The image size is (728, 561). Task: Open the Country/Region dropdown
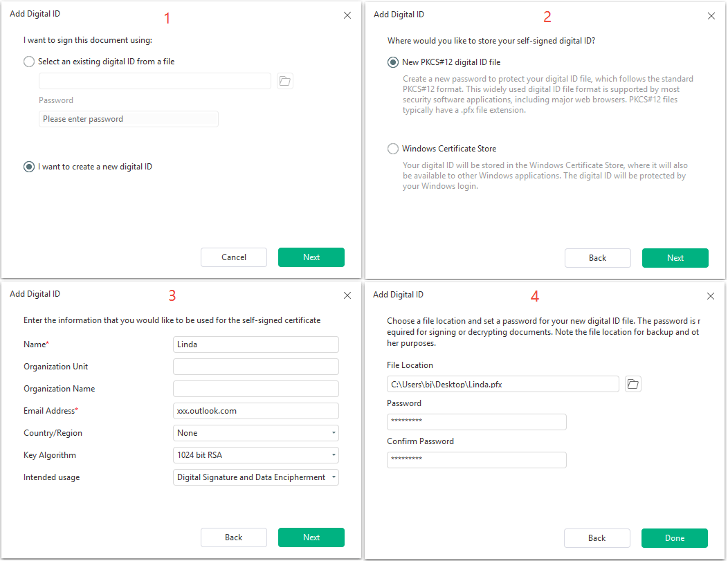coord(255,433)
